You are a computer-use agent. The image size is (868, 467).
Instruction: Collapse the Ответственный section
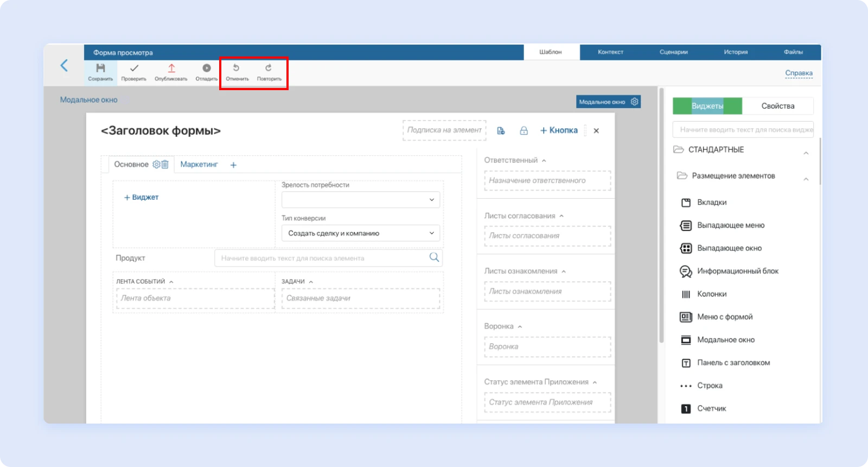click(x=544, y=161)
